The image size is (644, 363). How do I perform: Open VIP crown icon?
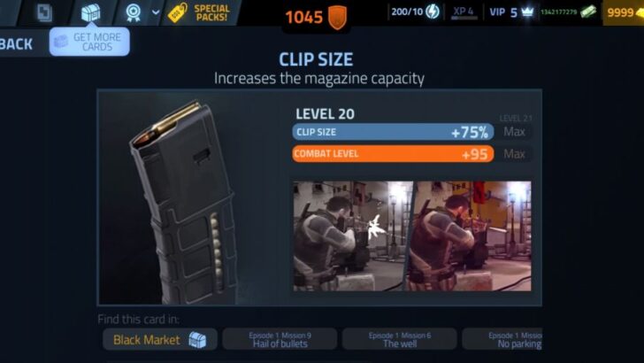pyautogui.click(x=527, y=12)
